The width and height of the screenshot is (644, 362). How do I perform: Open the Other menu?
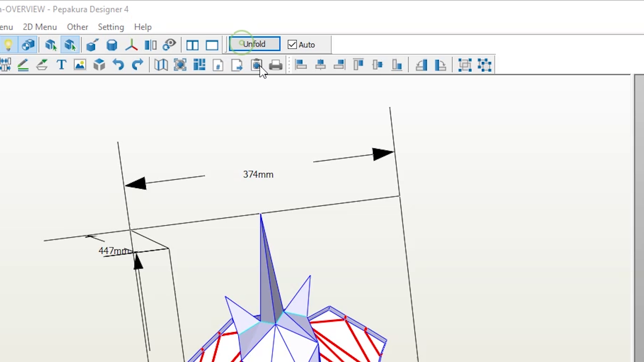(77, 27)
